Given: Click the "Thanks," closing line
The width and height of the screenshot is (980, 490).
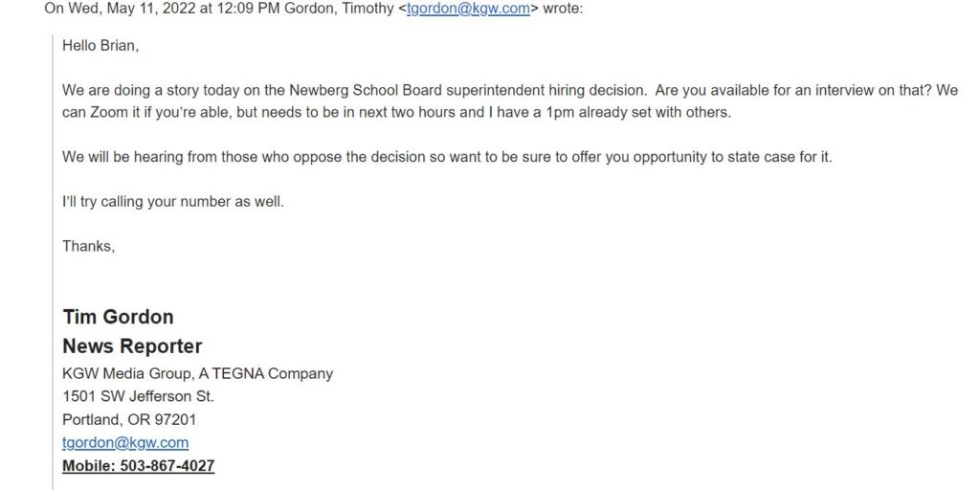Looking at the screenshot, I should tap(89, 246).
